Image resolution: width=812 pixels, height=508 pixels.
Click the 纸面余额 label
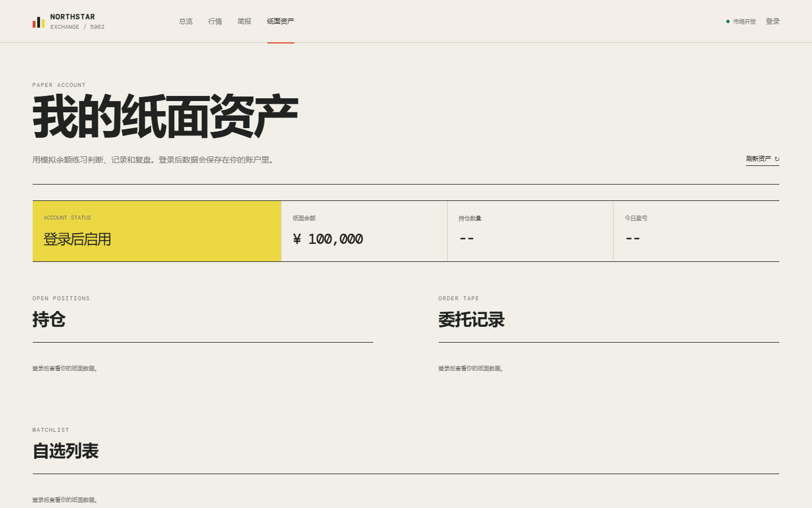(x=304, y=218)
